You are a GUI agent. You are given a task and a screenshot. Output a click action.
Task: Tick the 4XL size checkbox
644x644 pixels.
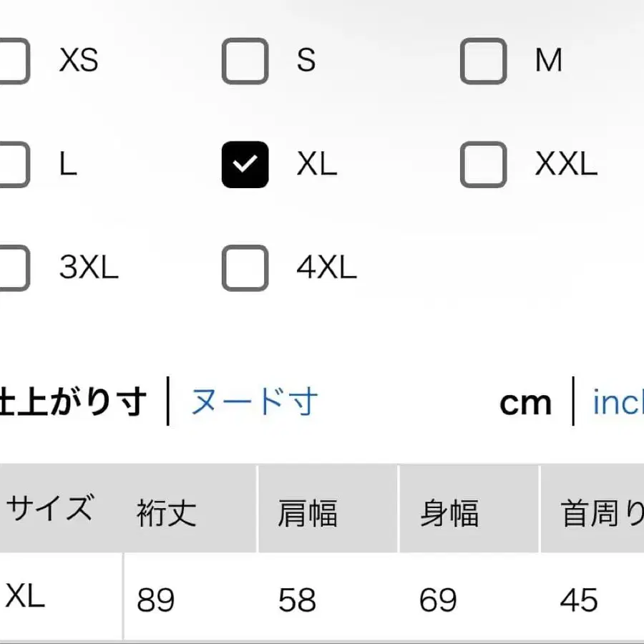245,268
